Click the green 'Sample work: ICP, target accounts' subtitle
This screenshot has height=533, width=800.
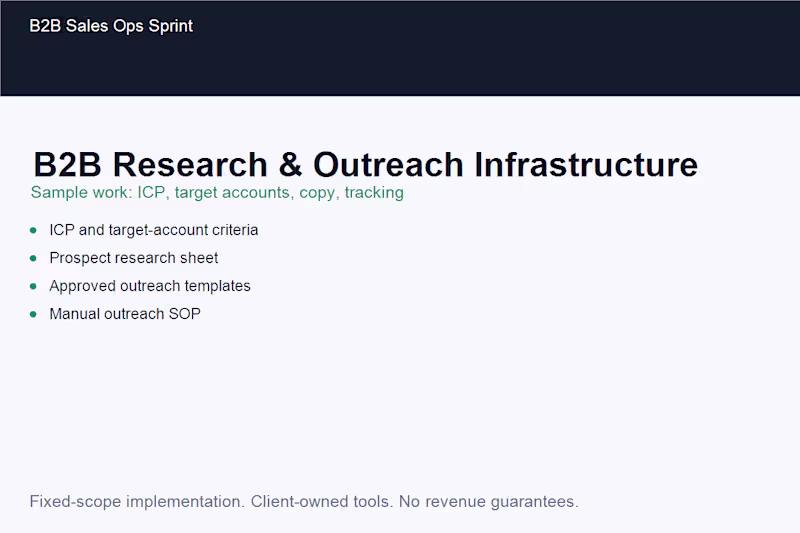pyautogui.click(x=217, y=193)
